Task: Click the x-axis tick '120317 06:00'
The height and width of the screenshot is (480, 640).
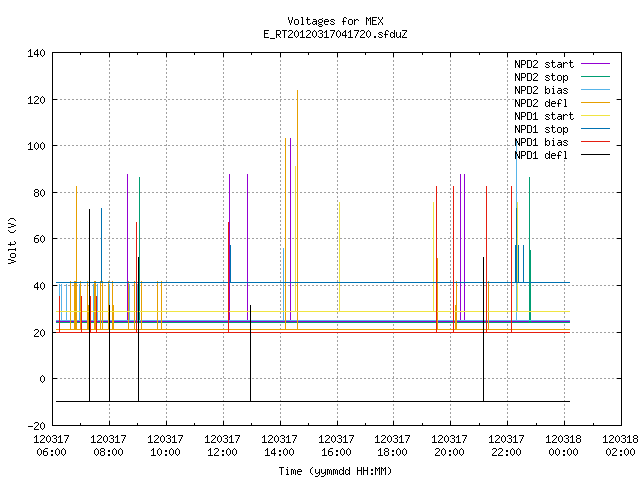Action: (x=51, y=446)
